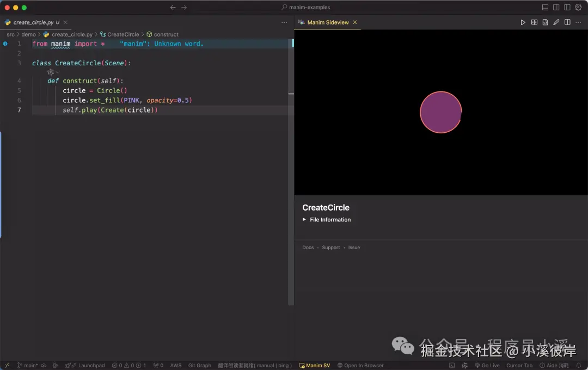Split the Manim Sideview editor right

[567, 22]
